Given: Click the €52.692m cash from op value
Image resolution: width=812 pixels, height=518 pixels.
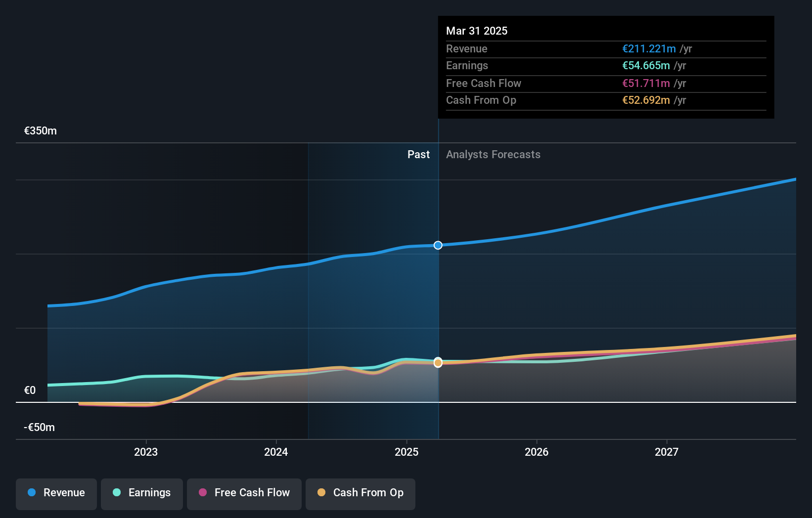Looking at the screenshot, I should [646, 100].
